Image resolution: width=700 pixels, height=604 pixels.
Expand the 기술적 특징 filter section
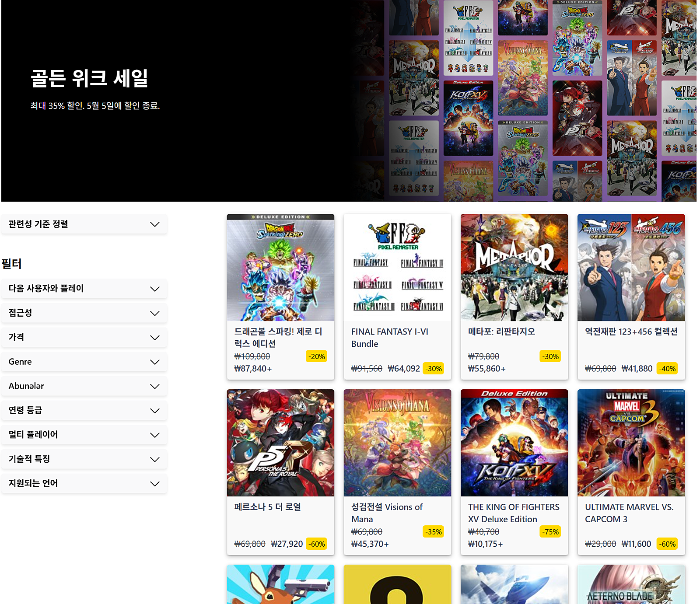[84, 459]
